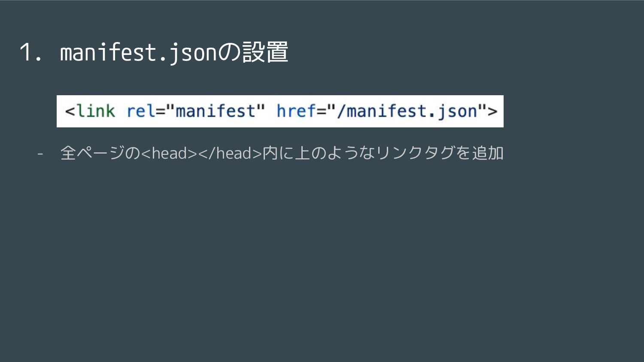Image resolution: width=644 pixels, height=362 pixels.
Task: Select "を追加" at the end of the bullet
Action: tap(480, 153)
